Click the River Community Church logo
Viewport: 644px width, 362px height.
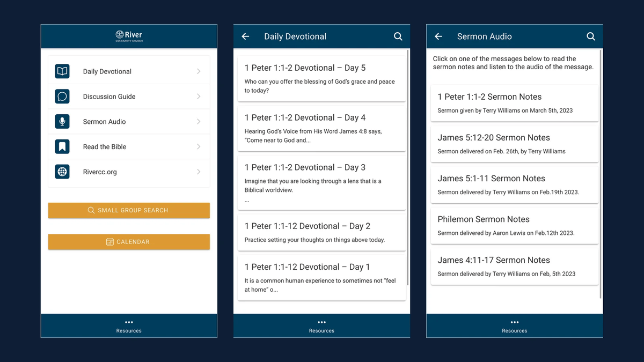click(x=129, y=36)
